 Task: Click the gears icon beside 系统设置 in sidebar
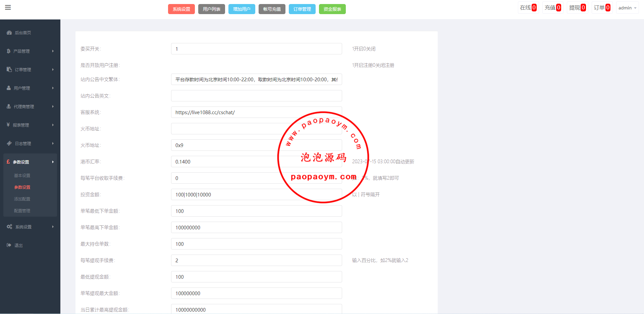(x=9, y=227)
